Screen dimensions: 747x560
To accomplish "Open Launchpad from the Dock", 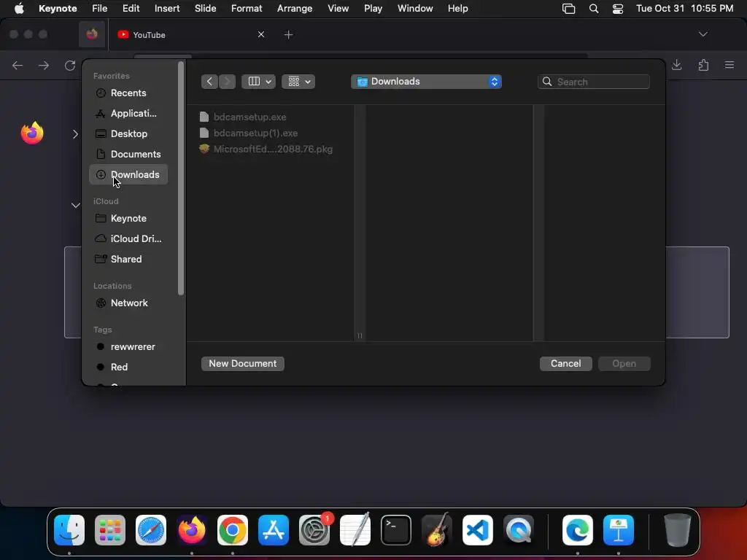I will click(110, 530).
